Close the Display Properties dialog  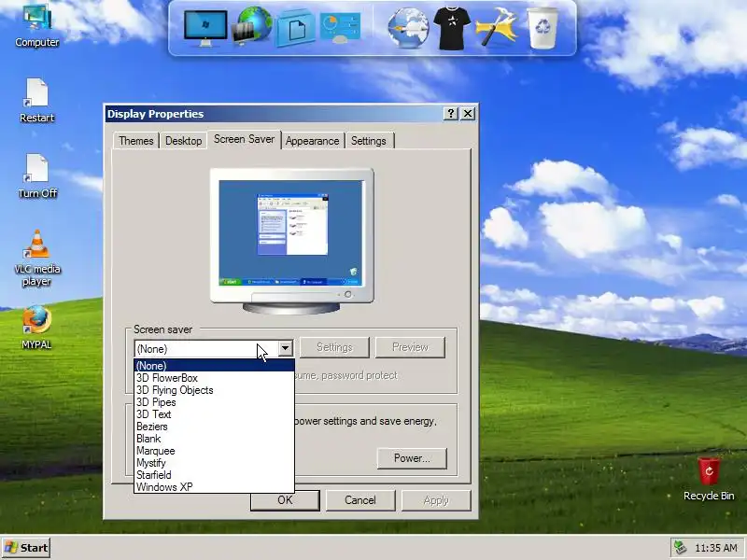point(469,114)
